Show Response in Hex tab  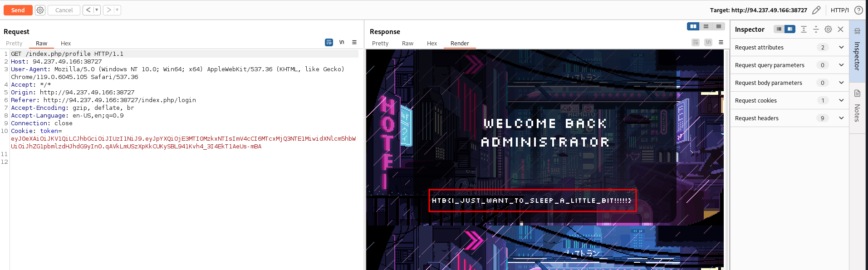click(432, 44)
